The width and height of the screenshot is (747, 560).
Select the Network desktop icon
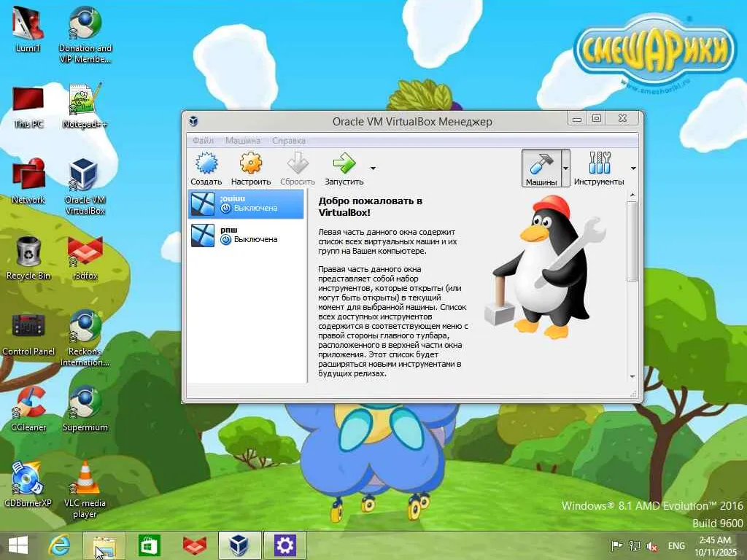(x=28, y=182)
